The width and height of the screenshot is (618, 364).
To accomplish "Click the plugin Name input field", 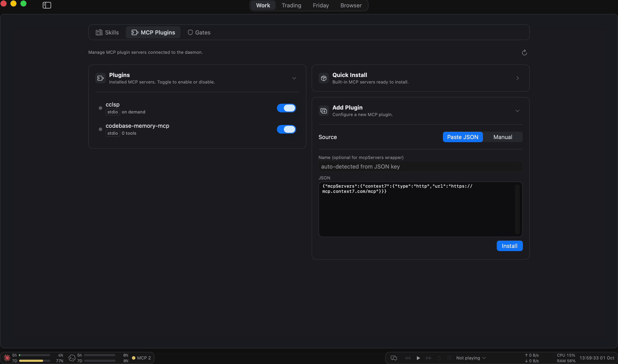I will [x=421, y=167].
